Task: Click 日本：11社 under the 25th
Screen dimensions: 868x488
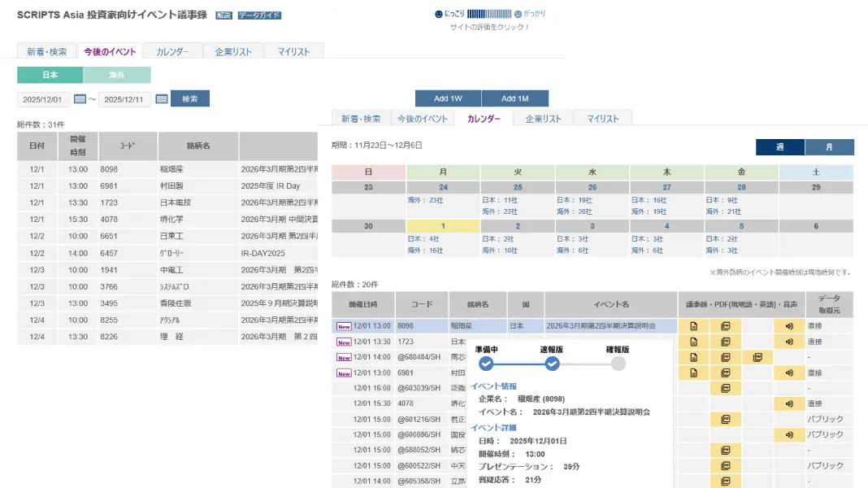Action: (500, 200)
